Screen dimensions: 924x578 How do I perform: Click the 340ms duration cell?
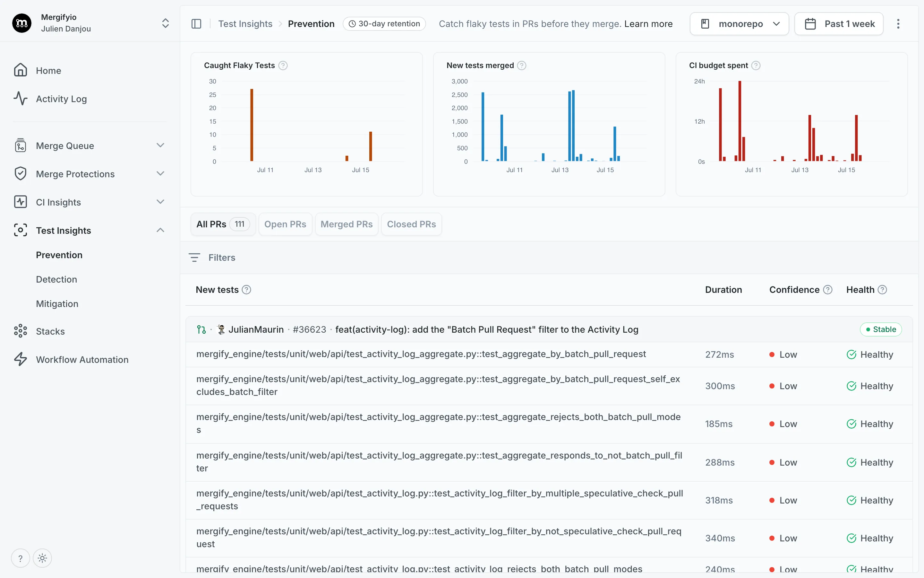(x=720, y=538)
